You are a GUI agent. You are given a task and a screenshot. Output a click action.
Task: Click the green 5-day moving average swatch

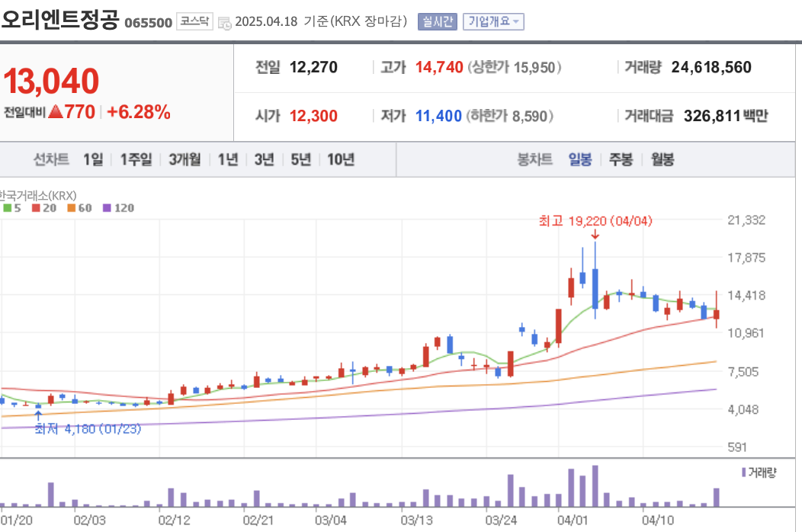[x=7, y=207]
